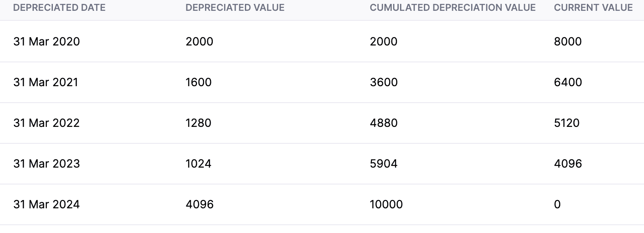The image size is (644, 233).
Task: Select the depreciated value 1024 cell
Action: click(198, 164)
